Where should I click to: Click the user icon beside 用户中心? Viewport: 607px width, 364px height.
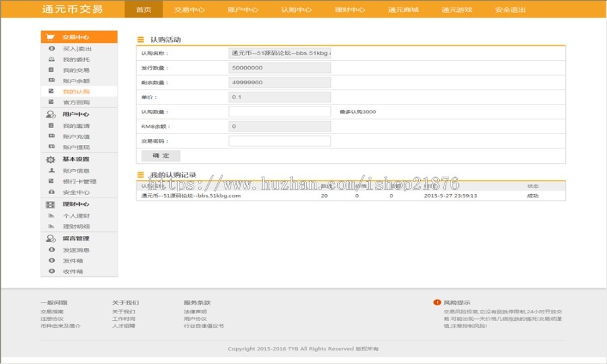pyautogui.click(x=51, y=115)
